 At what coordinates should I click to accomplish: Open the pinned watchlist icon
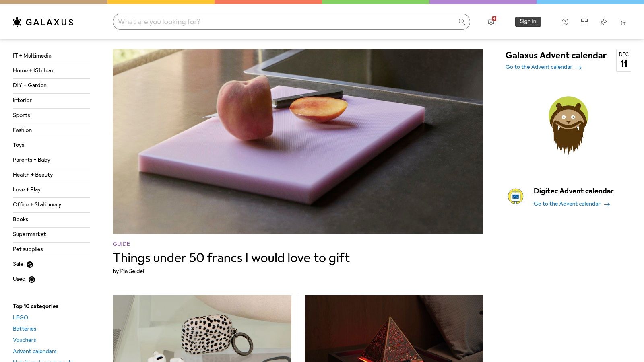point(604,22)
